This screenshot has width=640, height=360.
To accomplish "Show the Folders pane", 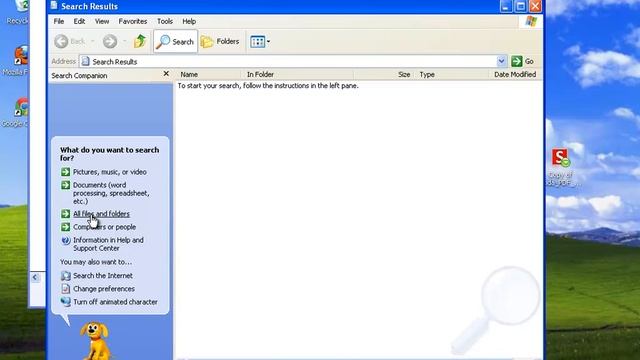I will pos(220,41).
